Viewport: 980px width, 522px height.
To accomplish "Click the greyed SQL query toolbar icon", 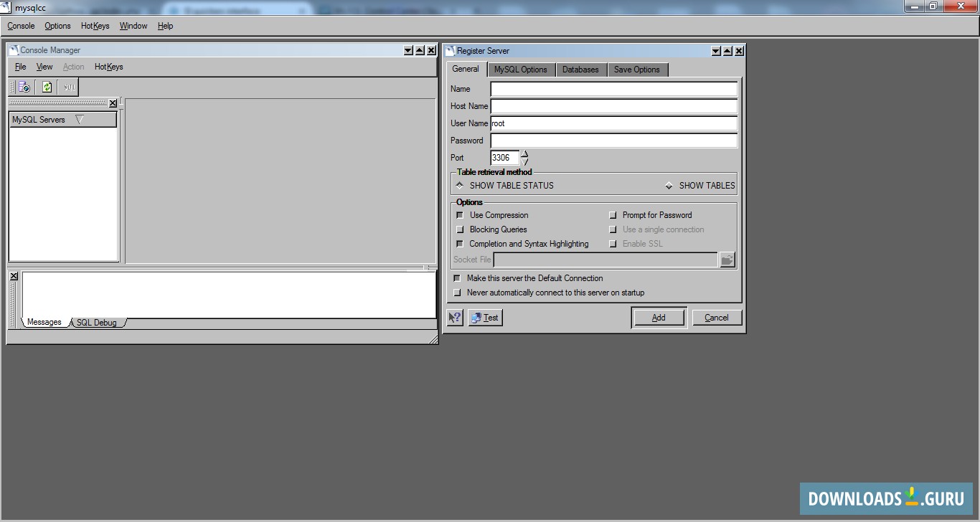I will [69, 87].
